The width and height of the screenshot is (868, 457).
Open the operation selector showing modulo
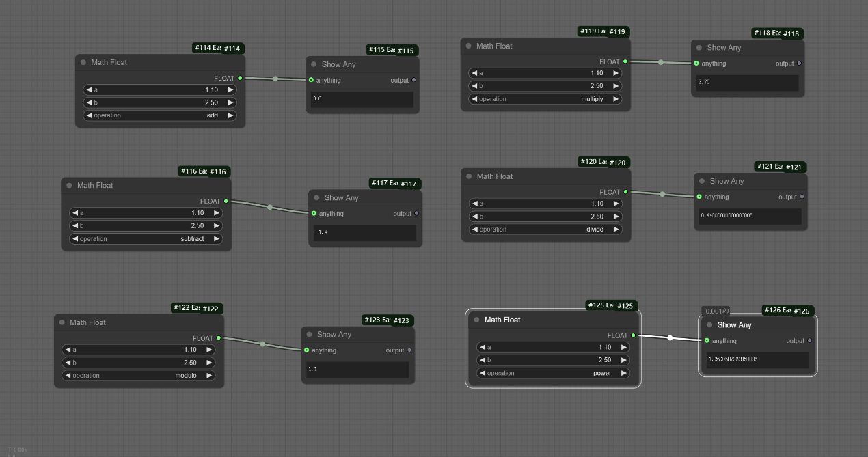(x=138, y=376)
